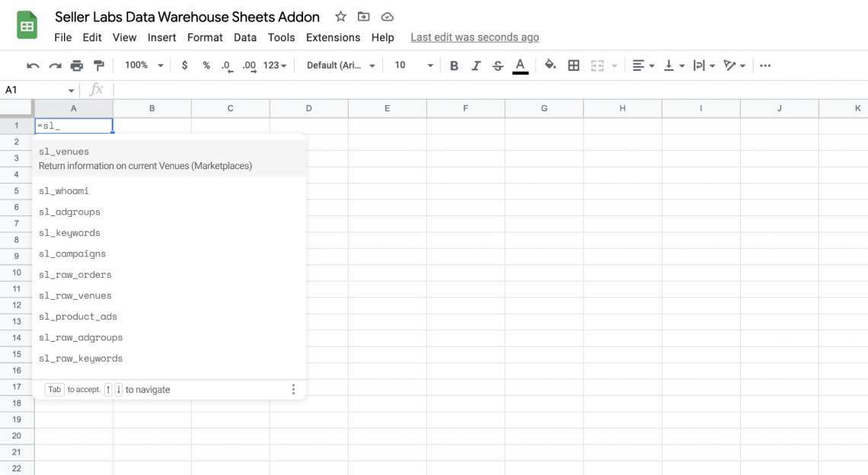Viewport: 868px width, 475px height.
Task: Expand the zoom 100% dropdown
Action: click(144, 65)
